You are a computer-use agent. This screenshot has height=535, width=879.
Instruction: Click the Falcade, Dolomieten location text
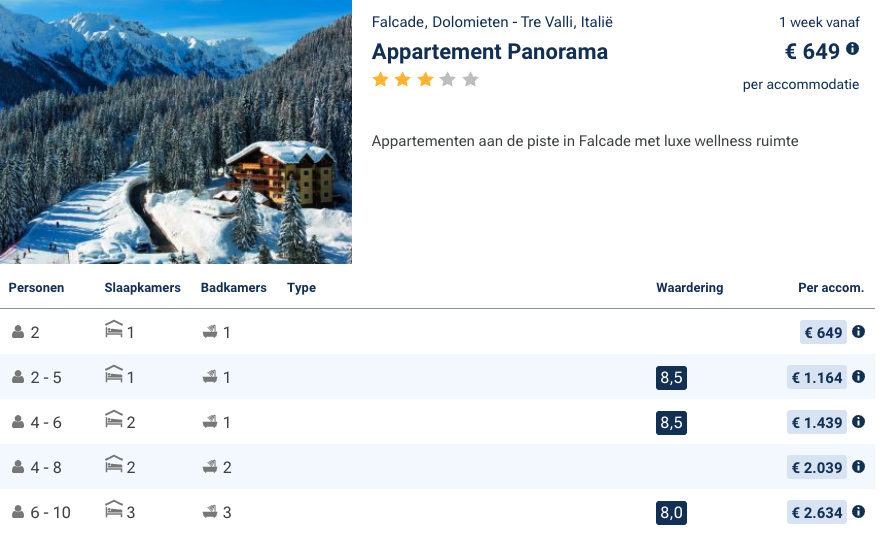click(492, 22)
